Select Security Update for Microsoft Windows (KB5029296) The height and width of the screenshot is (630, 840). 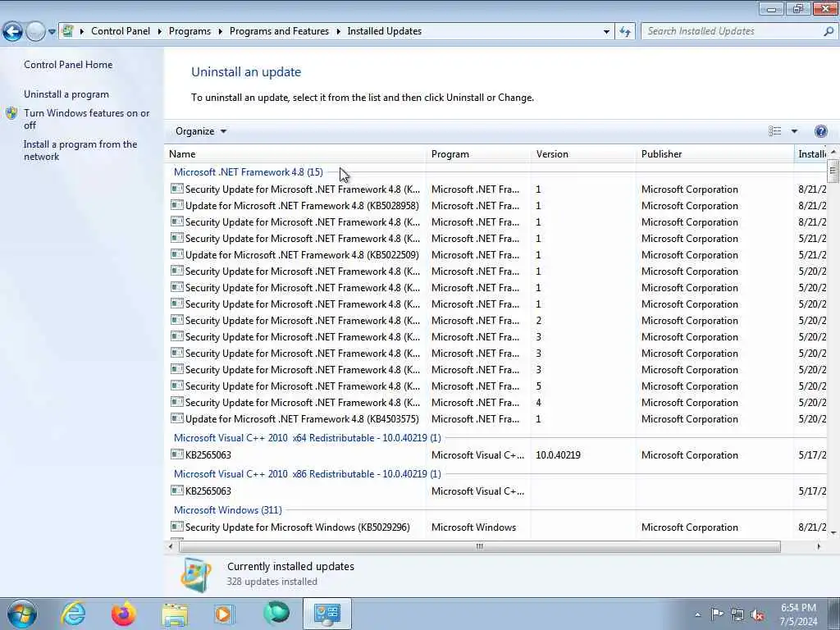(x=297, y=527)
